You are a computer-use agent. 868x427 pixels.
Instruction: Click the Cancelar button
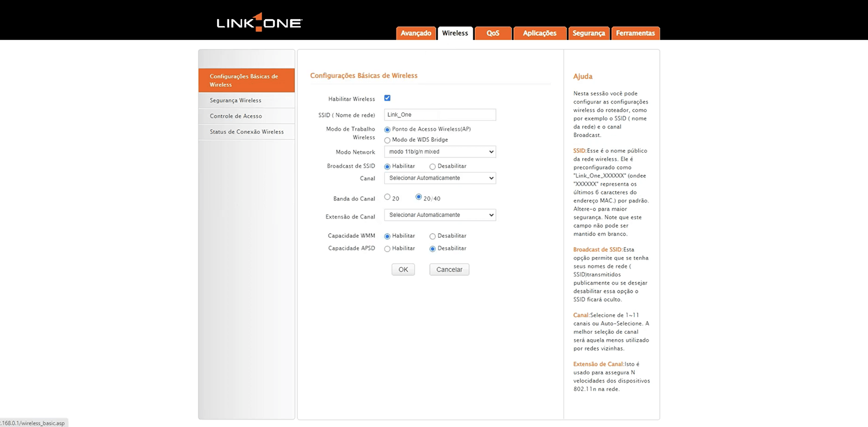(449, 270)
